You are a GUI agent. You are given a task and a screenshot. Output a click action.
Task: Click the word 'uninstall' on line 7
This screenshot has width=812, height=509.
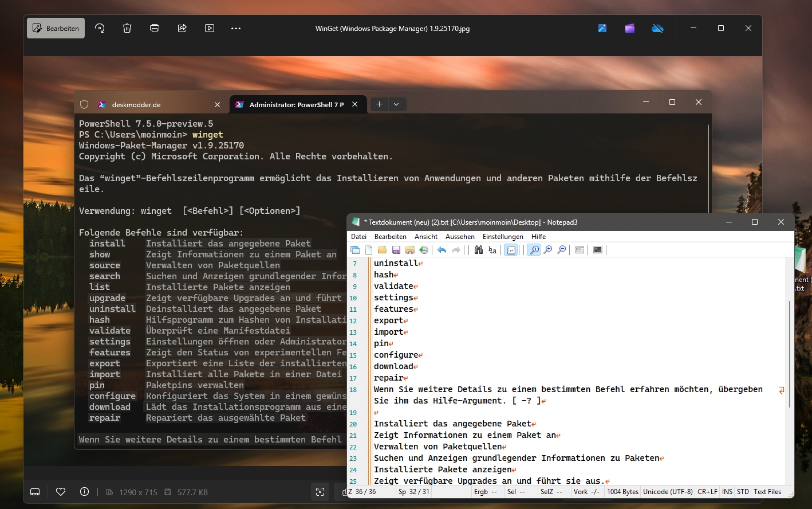pyautogui.click(x=396, y=263)
